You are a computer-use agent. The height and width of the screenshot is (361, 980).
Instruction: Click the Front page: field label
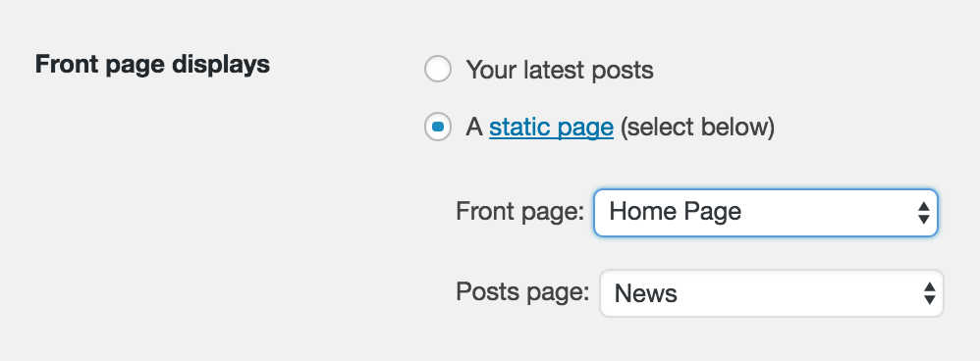[x=519, y=212]
